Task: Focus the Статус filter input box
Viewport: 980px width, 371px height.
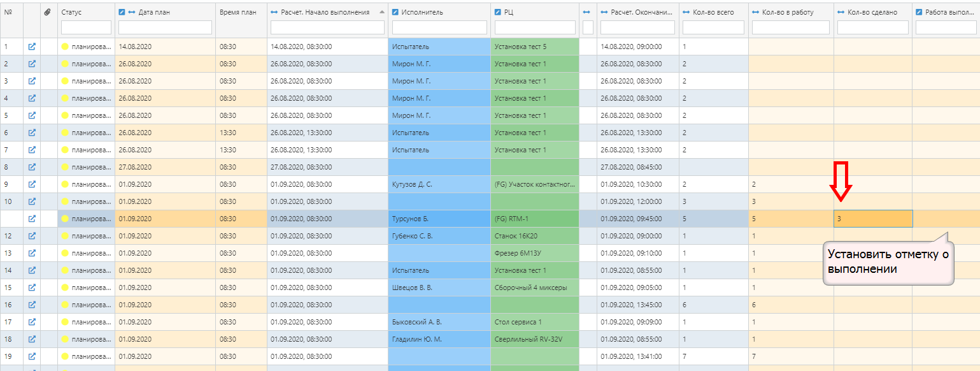Action: point(86,27)
